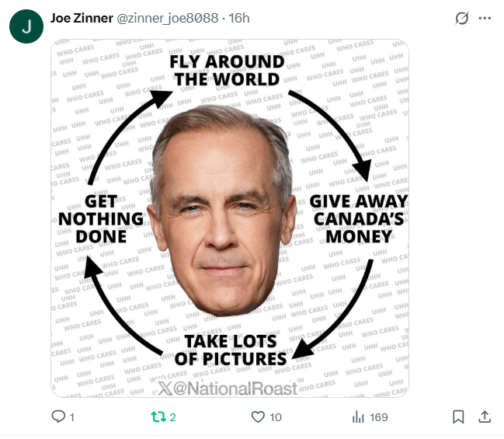Open the Grok explain post icon

point(461,18)
